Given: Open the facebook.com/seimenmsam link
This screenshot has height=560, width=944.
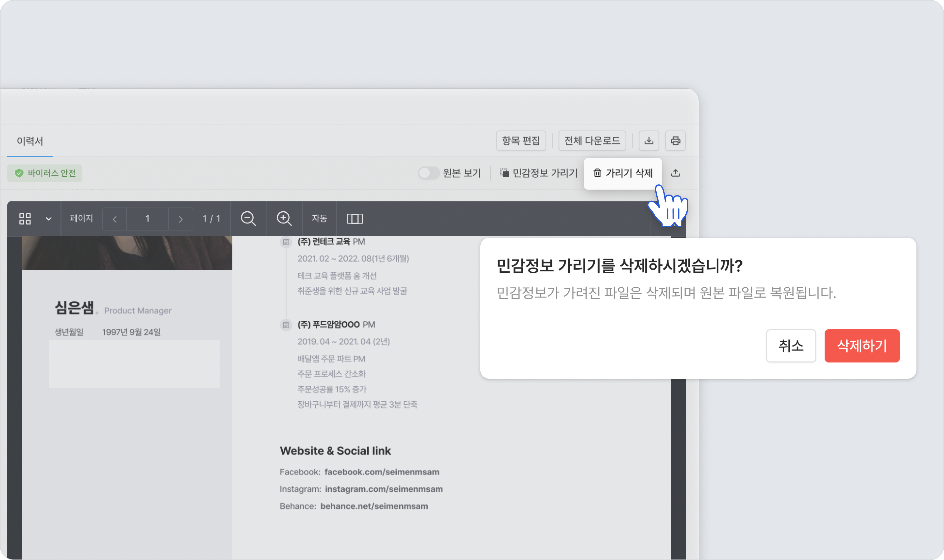Looking at the screenshot, I should pyautogui.click(x=382, y=472).
